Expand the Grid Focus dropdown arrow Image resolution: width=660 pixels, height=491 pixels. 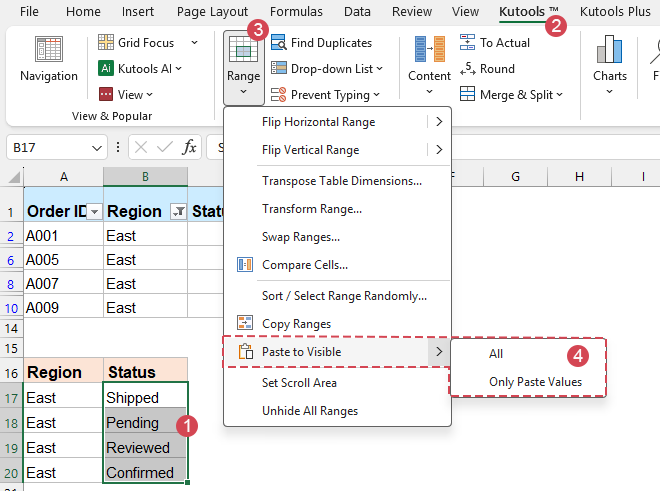coord(194,43)
